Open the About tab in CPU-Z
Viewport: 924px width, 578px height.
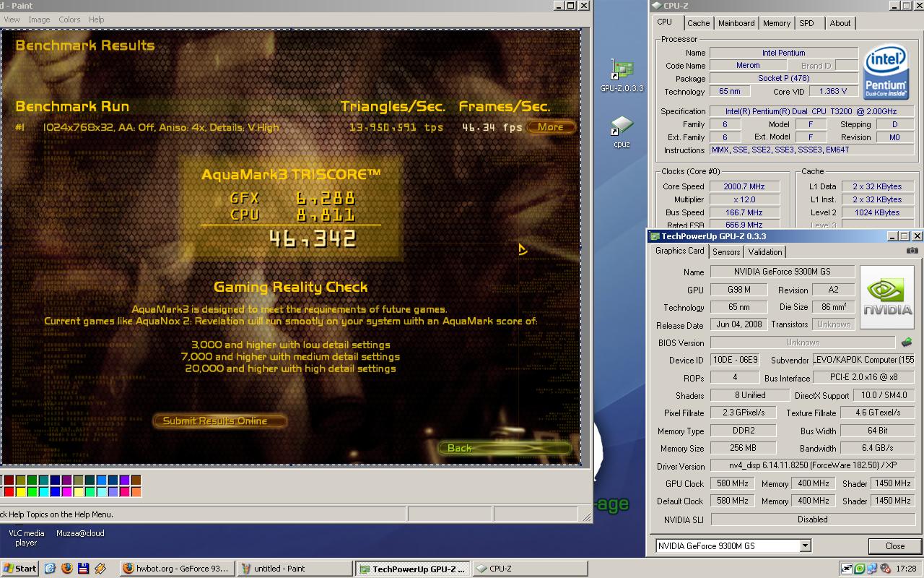pyautogui.click(x=840, y=23)
